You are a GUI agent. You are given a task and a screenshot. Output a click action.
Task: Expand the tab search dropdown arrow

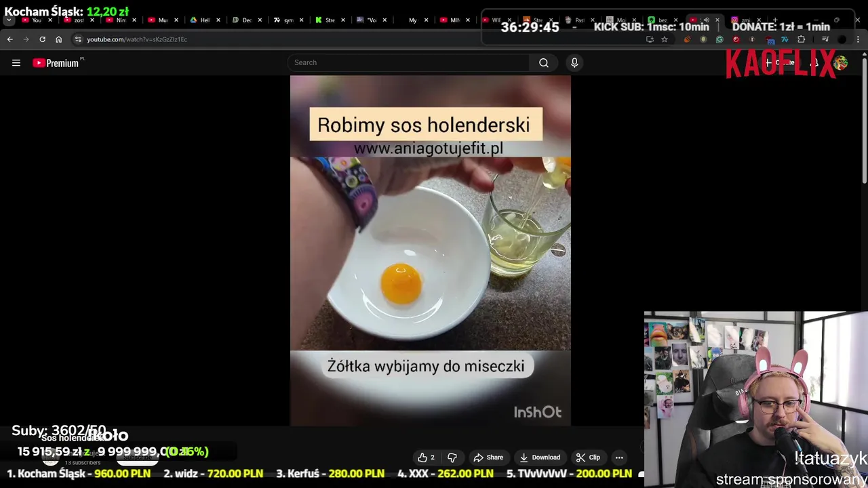tap(9, 20)
